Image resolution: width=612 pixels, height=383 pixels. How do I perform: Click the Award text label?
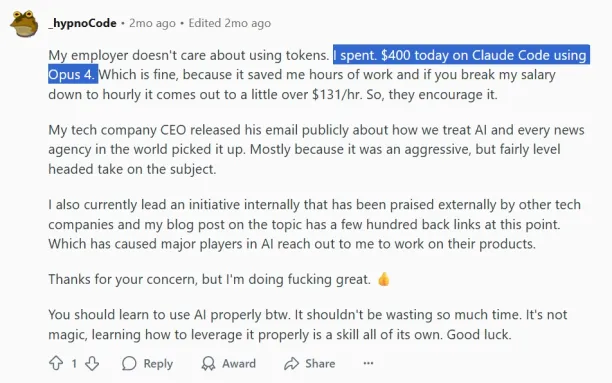(239, 363)
